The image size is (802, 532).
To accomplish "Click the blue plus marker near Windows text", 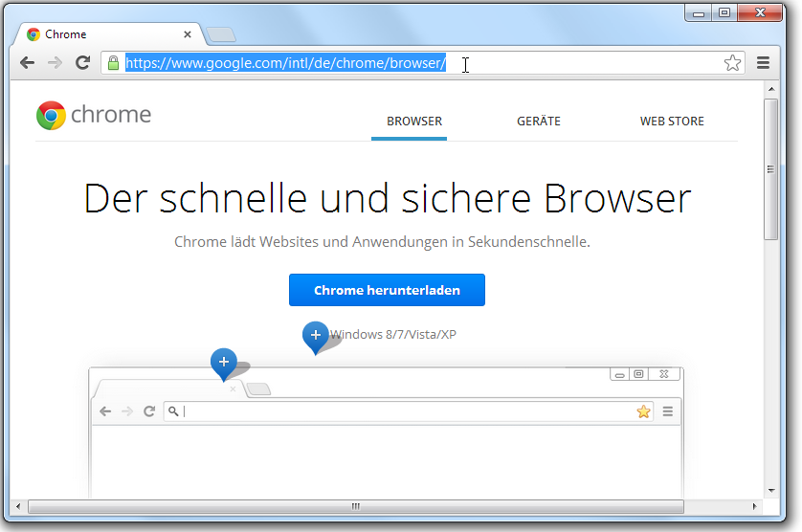I will [x=316, y=337].
